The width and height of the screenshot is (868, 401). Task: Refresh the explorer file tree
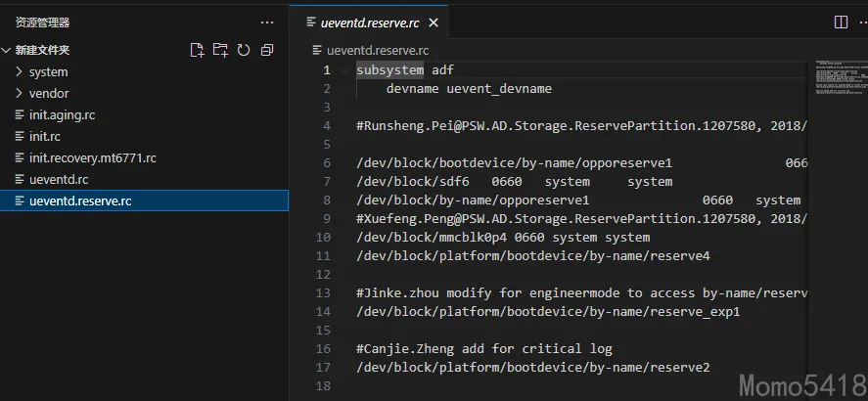click(x=244, y=50)
